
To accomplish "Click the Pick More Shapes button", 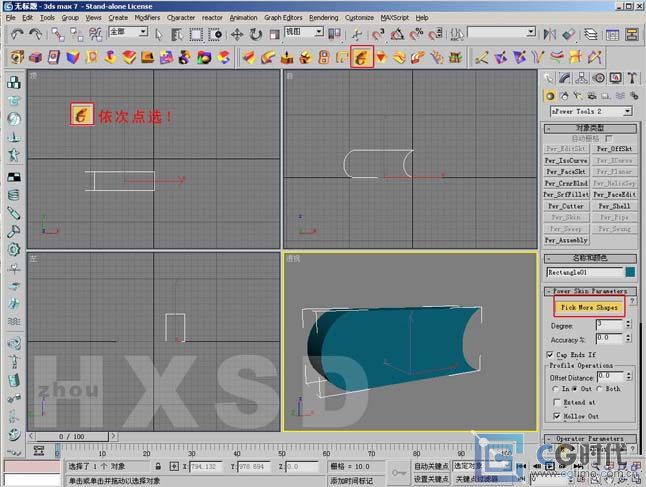I will point(589,307).
